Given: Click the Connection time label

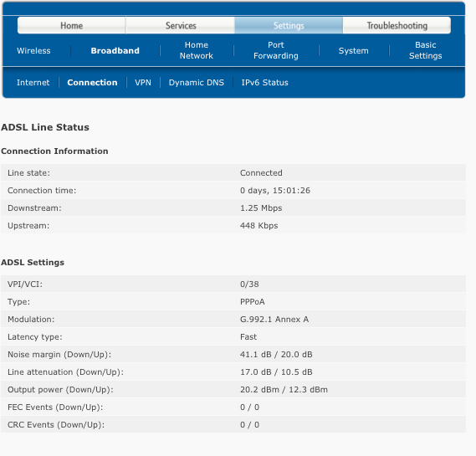Looking at the screenshot, I should click(x=42, y=191).
